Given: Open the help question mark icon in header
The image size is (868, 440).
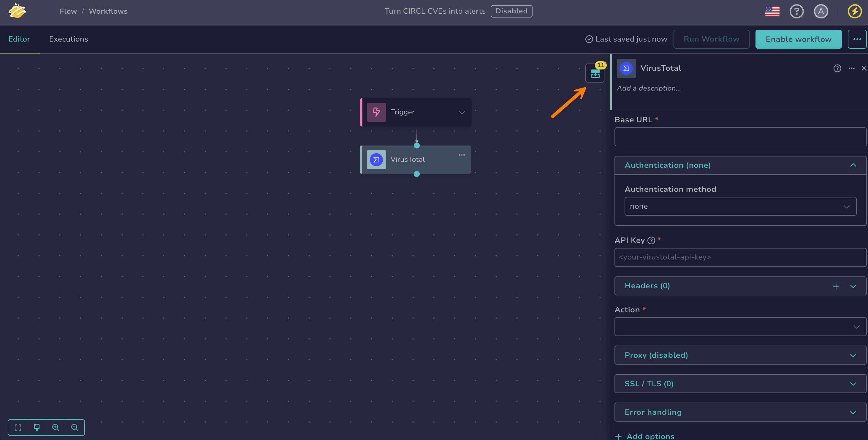Looking at the screenshot, I should (x=796, y=11).
